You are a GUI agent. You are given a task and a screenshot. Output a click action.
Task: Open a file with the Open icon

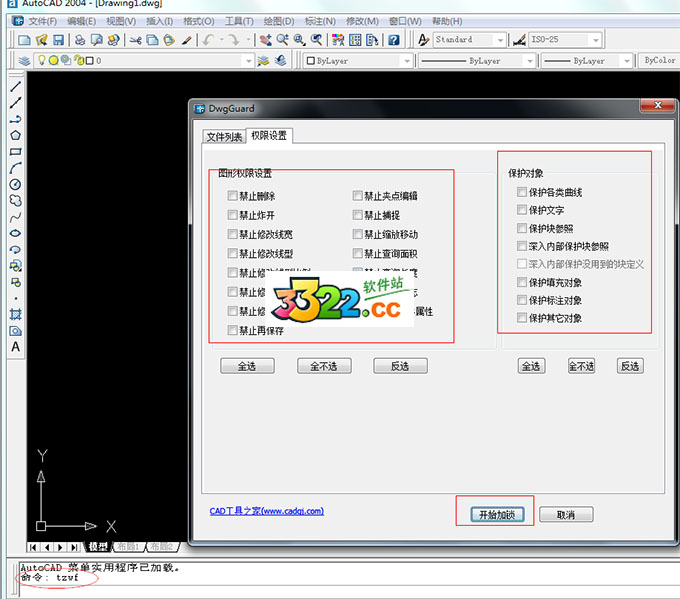pos(42,40)
